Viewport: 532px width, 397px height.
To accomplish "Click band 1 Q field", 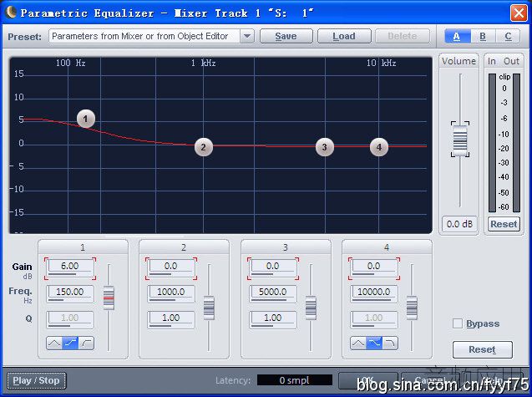I will 70,319.
